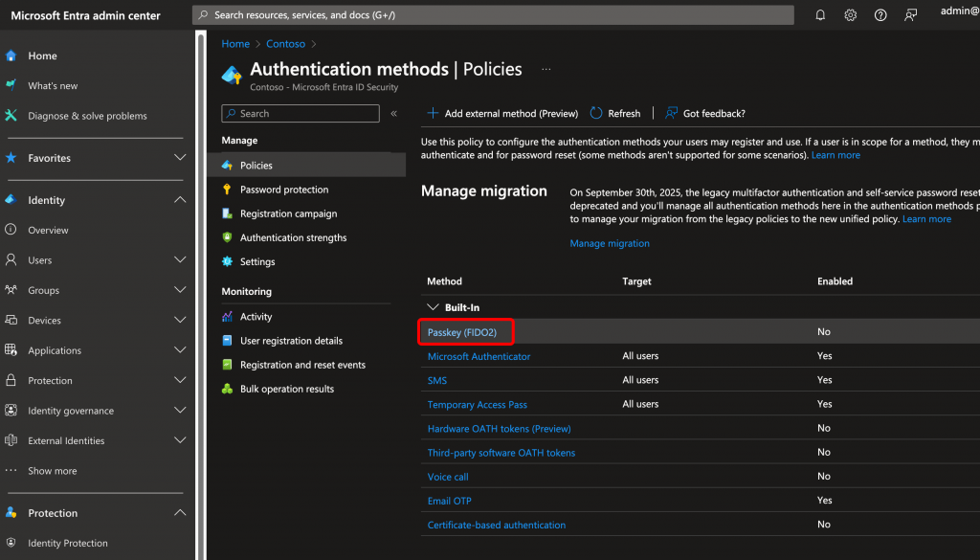Viewport: 980px width, 560px height.
Task: Expand the Users submenu chevron
Action: point(179,260)
